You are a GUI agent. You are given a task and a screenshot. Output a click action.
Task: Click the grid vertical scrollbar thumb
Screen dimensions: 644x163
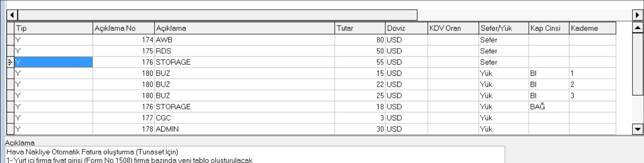coord(638,64)
